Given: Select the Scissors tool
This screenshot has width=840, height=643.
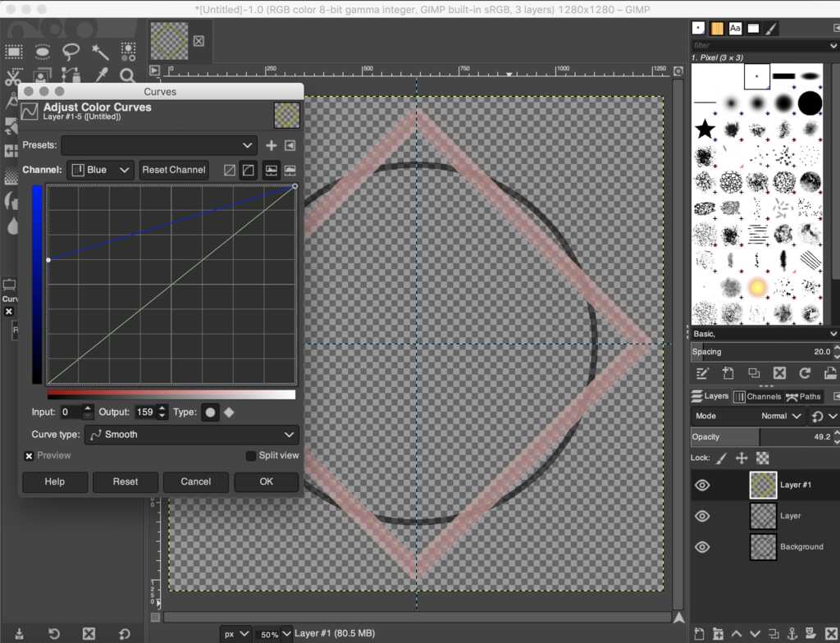Looking at the screenshot, I should [x=13, y=76].
